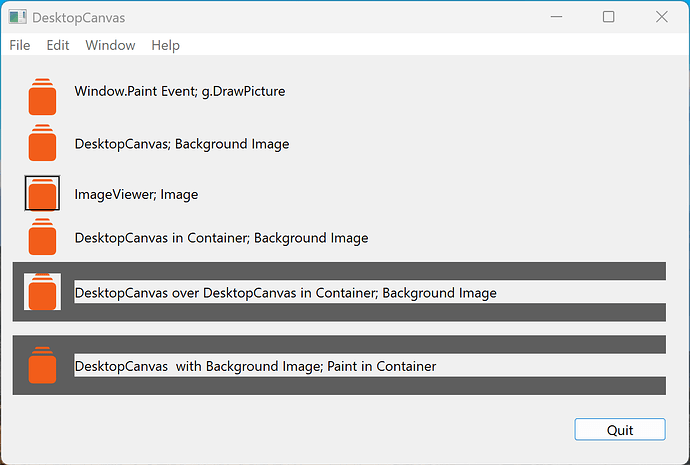Click the DesktopCanvas app icon in title bar
Screen dimensions: 690x465
pos(18,17)
